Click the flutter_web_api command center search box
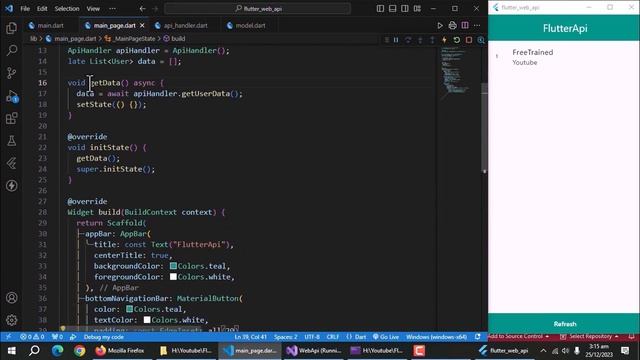Image resolution: width=640 pixels, height=360 pixels. click(258, 9)
